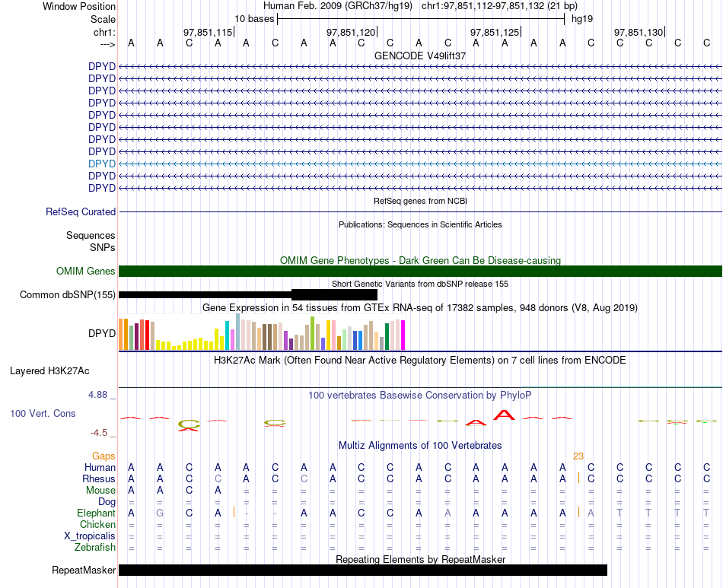The height and width of the screenshot is (588, 723).
Task: Click the Scale label
Action: pos(103,19)
